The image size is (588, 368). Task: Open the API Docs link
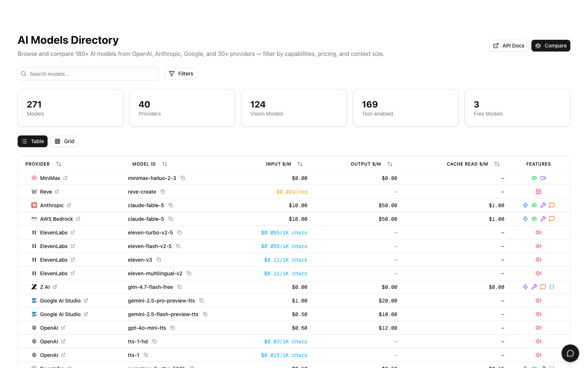[x=509, y=46]
